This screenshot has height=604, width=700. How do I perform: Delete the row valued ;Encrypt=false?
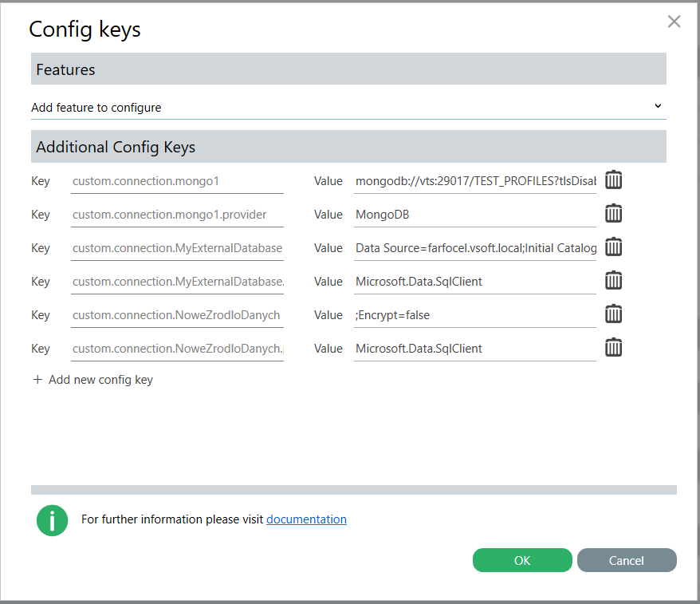613,314
